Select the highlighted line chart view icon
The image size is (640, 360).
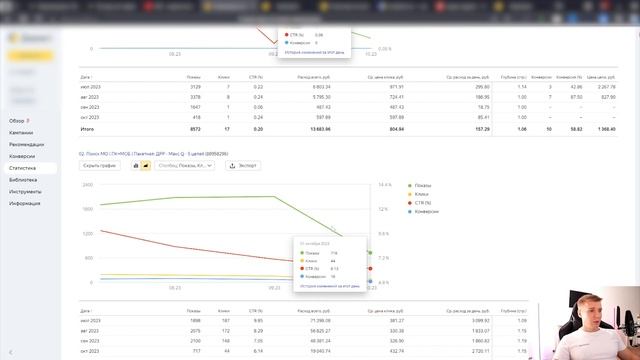146,166
